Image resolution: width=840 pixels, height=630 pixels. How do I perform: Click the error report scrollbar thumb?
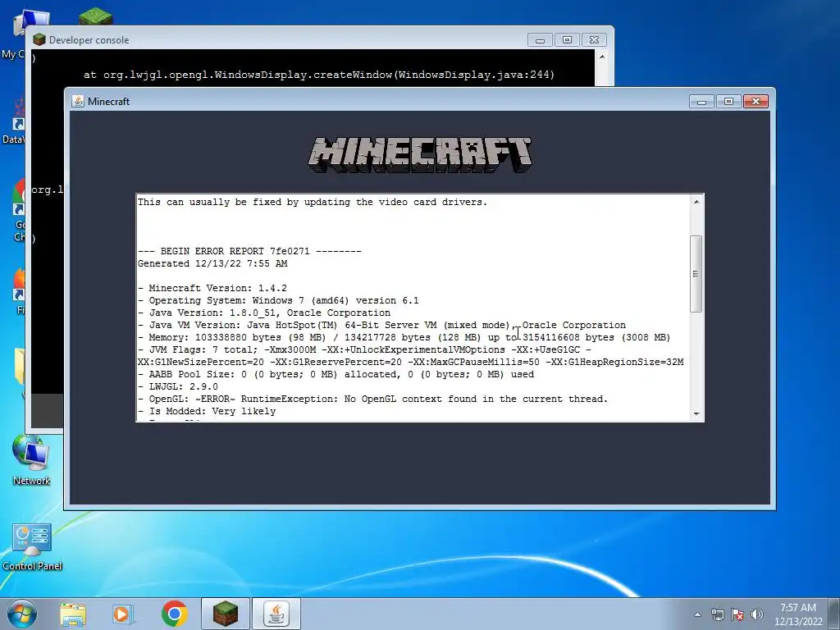(696, 274)
